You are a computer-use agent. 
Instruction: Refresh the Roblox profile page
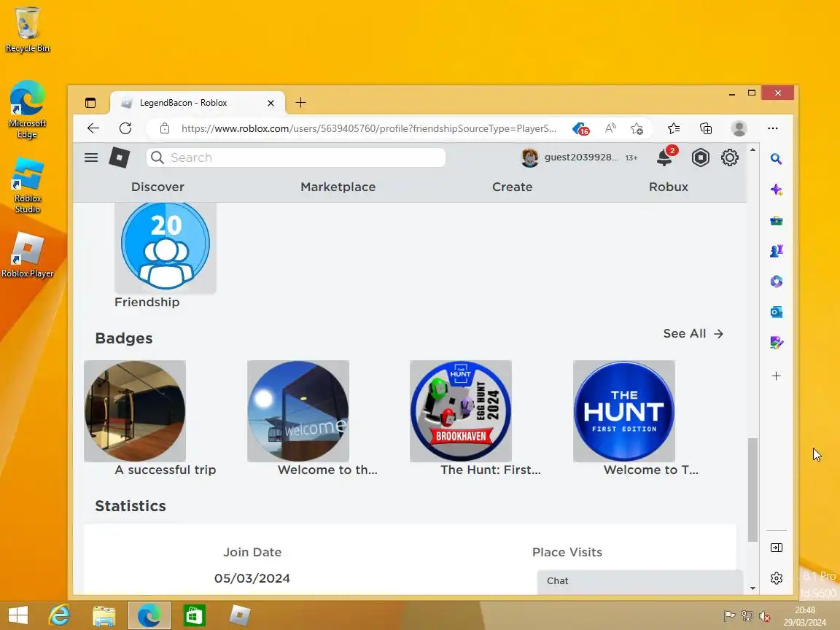125,128
